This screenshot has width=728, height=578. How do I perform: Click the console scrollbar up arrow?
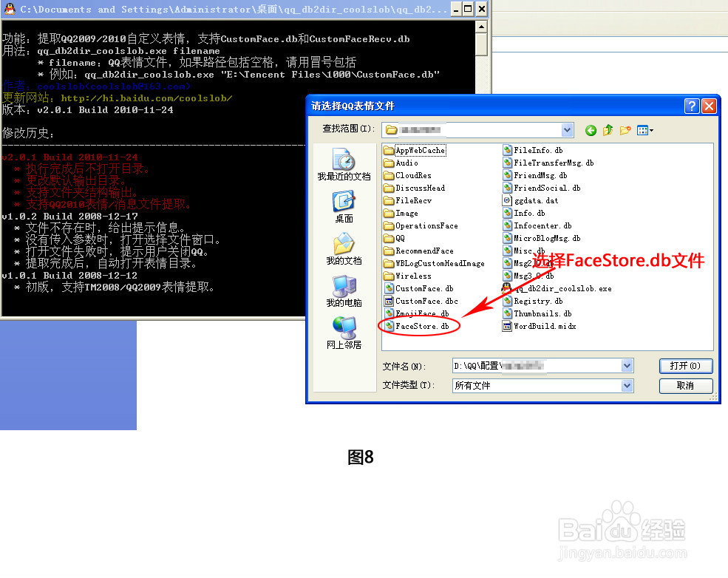tap(481, 27)
